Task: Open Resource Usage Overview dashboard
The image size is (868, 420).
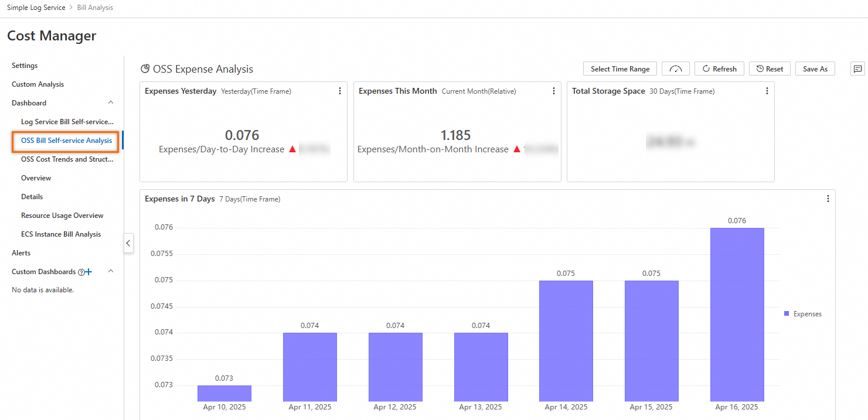Action: (62, 216)
